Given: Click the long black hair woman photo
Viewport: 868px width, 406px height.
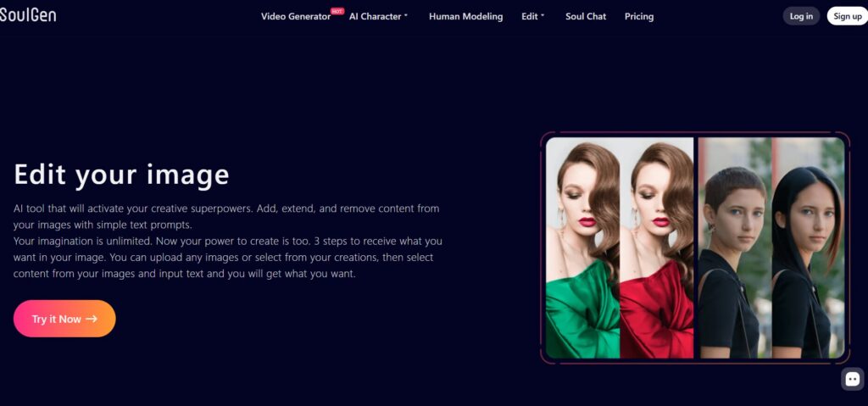Looking at the screenshot, I should pos(808,247).
